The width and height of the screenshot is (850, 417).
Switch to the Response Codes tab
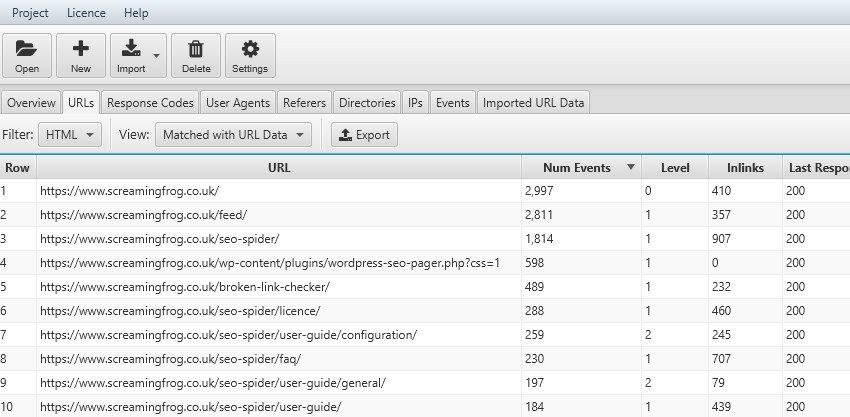click(150, 102)
